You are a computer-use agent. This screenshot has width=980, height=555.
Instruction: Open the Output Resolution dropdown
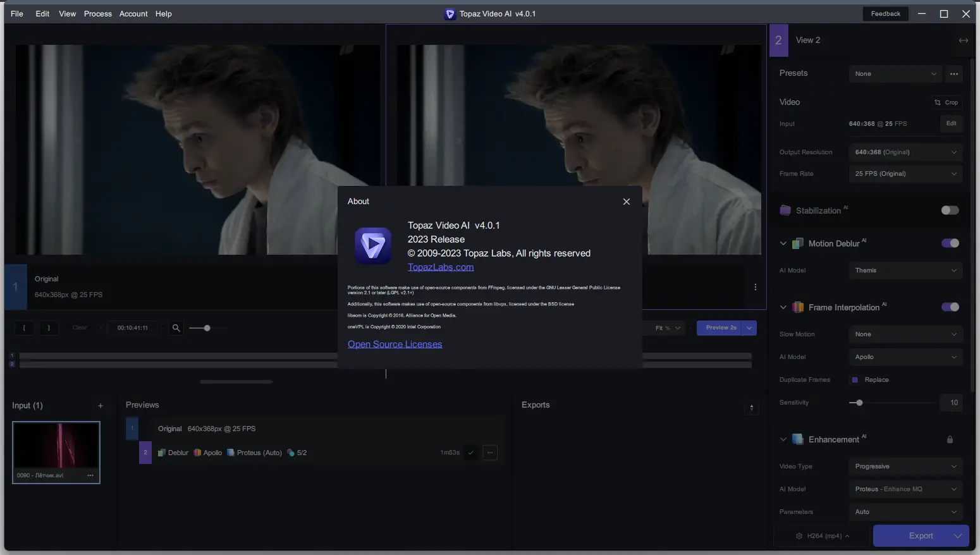[905, 152]
